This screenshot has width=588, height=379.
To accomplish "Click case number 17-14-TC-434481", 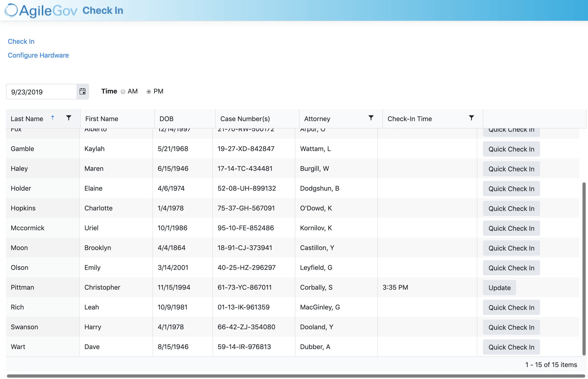I will click(x=245, y=169).
